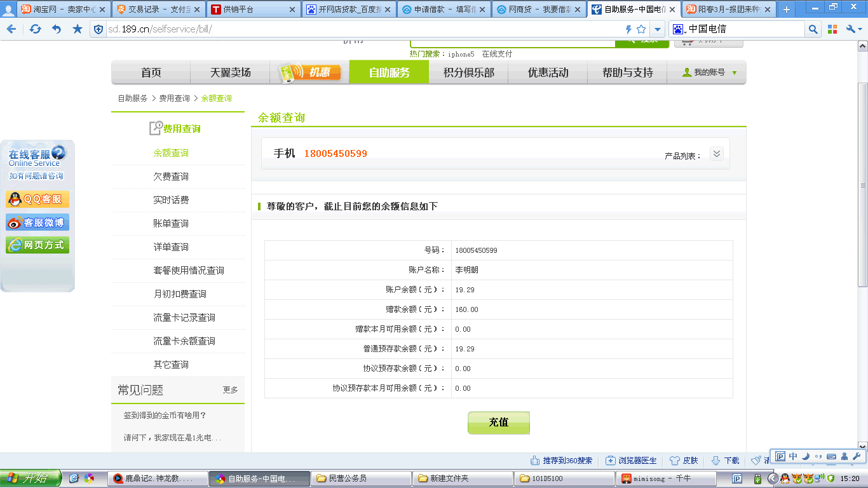868x488 pixels.
Task: Click the Windows 开始 start button
Action: pyautogui.click(x=31, y=478)
